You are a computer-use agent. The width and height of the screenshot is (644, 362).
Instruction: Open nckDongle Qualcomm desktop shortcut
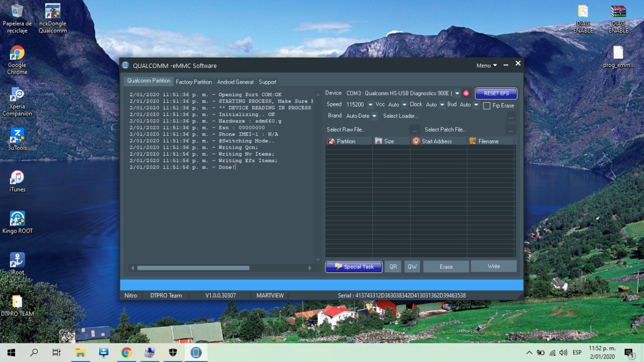click(53, 19)
